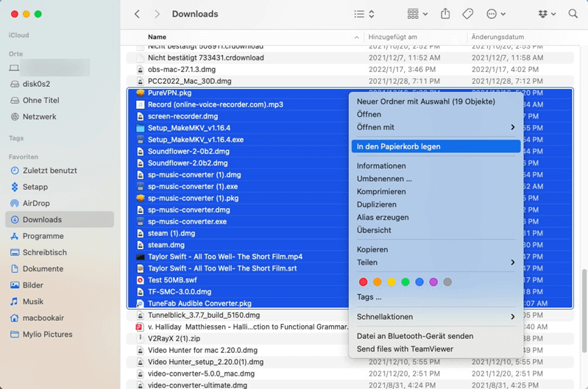Viewport: 588px width, 389px height.
Task: Expand Teilen submenu
Action: pyautogui.click(x=436, y=263)
